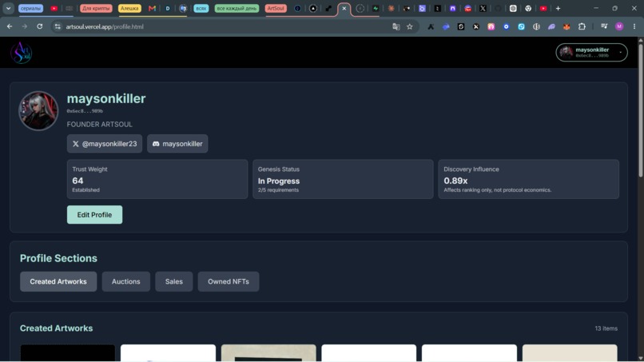This screenshot has height=362, width=644.
Task: Open the site information icon in address bar
Action: tap(58, 26)
